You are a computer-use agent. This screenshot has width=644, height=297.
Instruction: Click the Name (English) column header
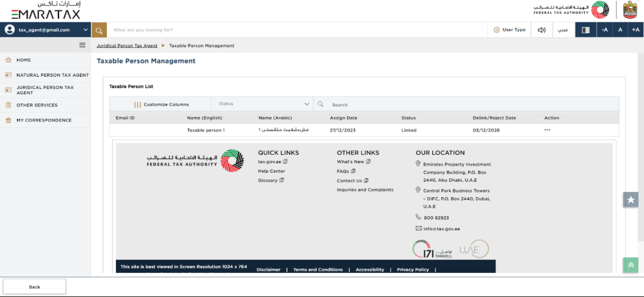205,118
